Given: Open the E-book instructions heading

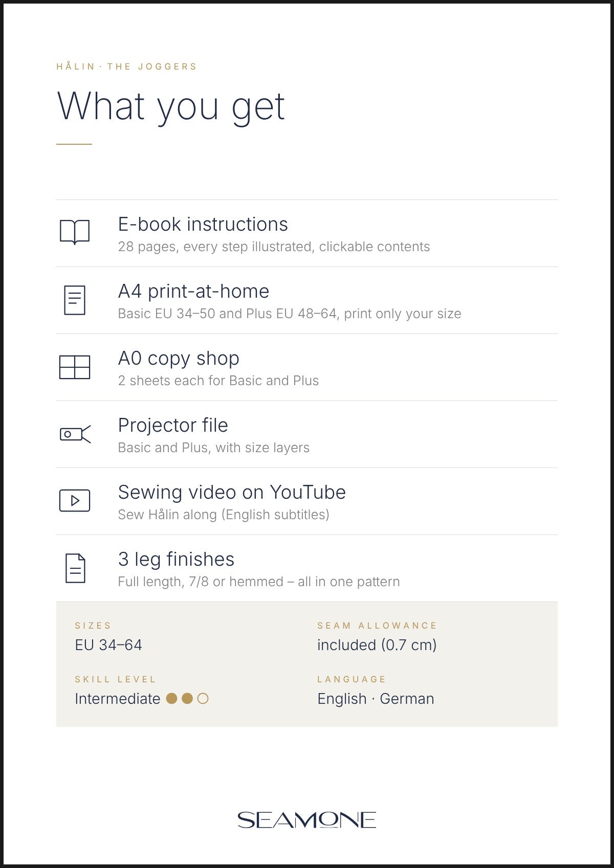Looking at the screenshot, I should 203,225.
